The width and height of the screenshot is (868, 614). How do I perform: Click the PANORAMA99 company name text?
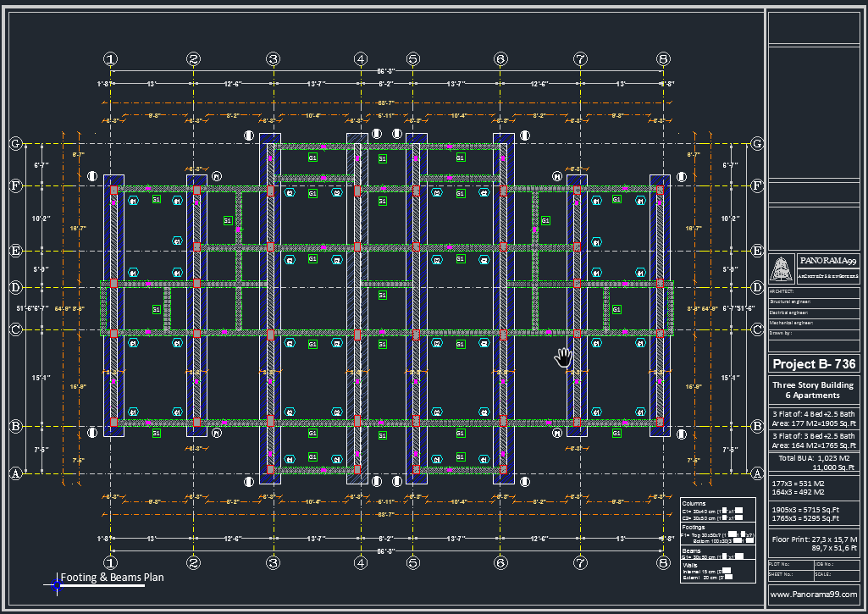(827, 260)
